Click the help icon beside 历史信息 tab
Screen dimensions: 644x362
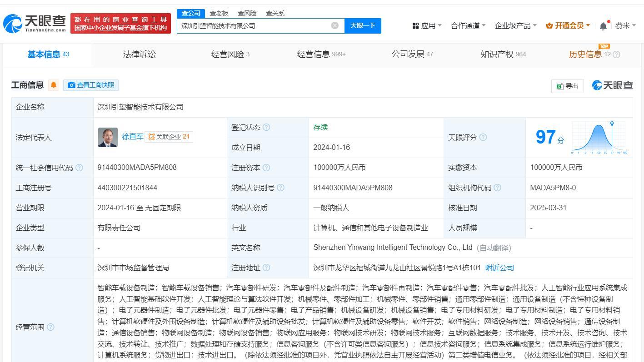(x=616, y=55)
